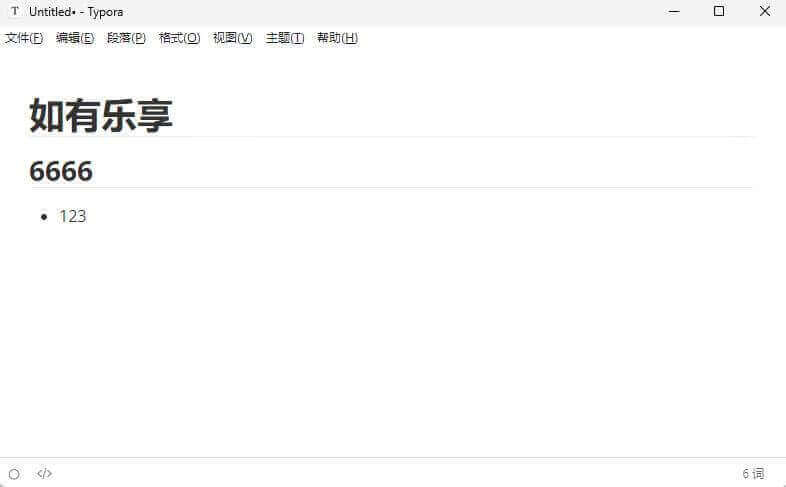The height and width of the screenshot is (487, 786).
Task: Maximize the Typora window
Action: (719, 12)
